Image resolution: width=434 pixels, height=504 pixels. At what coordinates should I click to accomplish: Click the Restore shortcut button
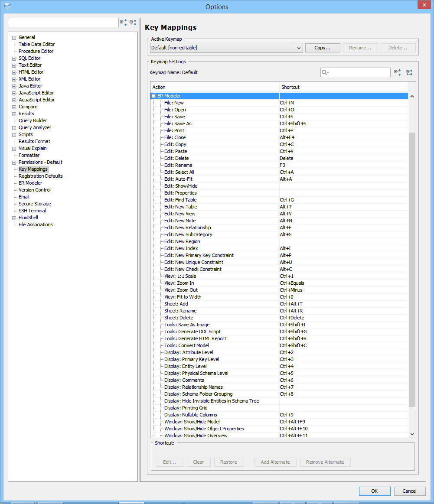click(x=228, y=462)
